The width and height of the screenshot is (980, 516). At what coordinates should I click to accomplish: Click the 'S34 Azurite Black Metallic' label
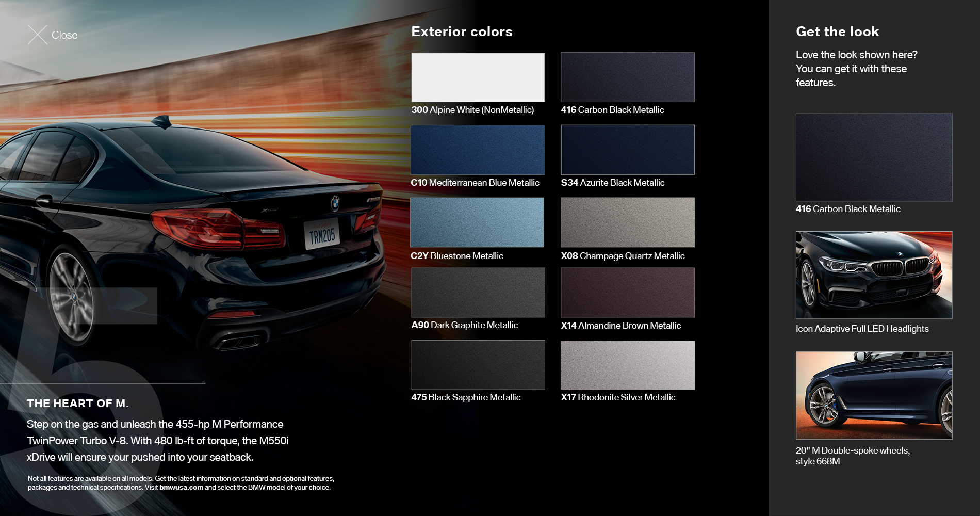pyautogui.click(x=613, y=183)
